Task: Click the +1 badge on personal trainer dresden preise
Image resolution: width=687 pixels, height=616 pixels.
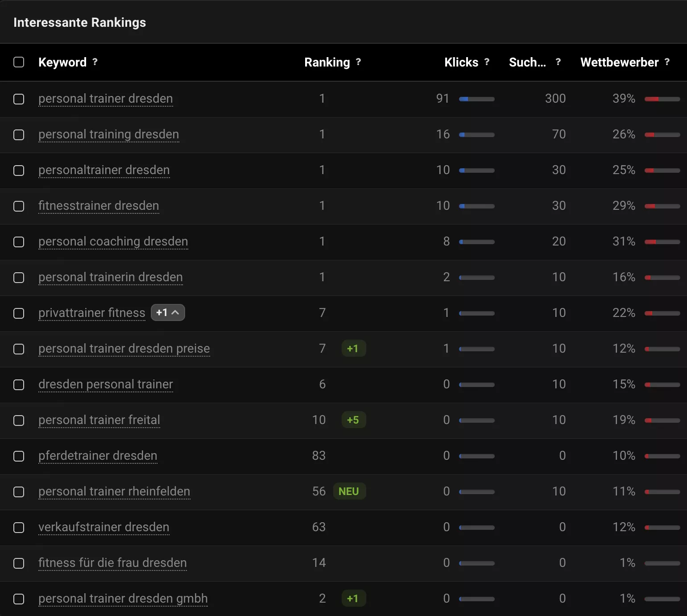Action: pos(353,349)
